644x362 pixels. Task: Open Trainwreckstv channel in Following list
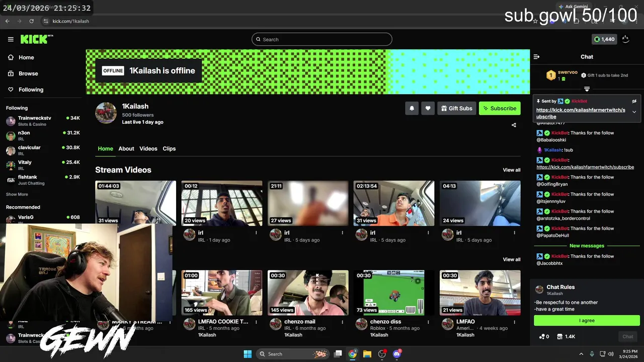pyautogui.click(x=43, y=121)
